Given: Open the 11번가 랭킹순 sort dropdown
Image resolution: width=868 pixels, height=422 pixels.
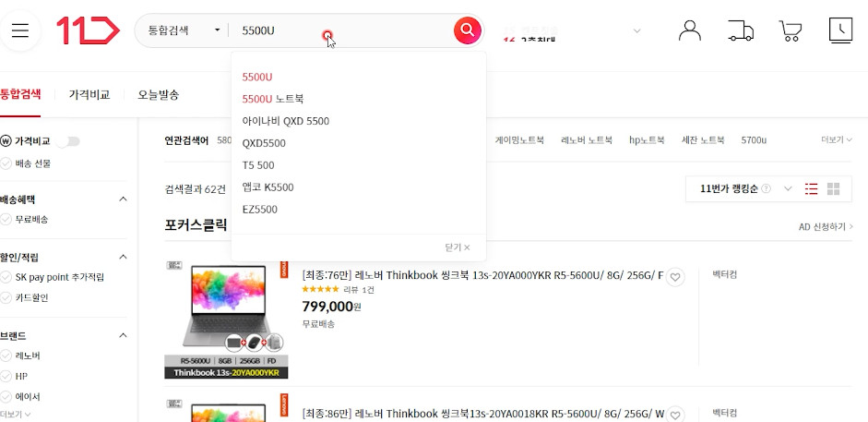Looking at the screenshot, I should coord(745,189).
